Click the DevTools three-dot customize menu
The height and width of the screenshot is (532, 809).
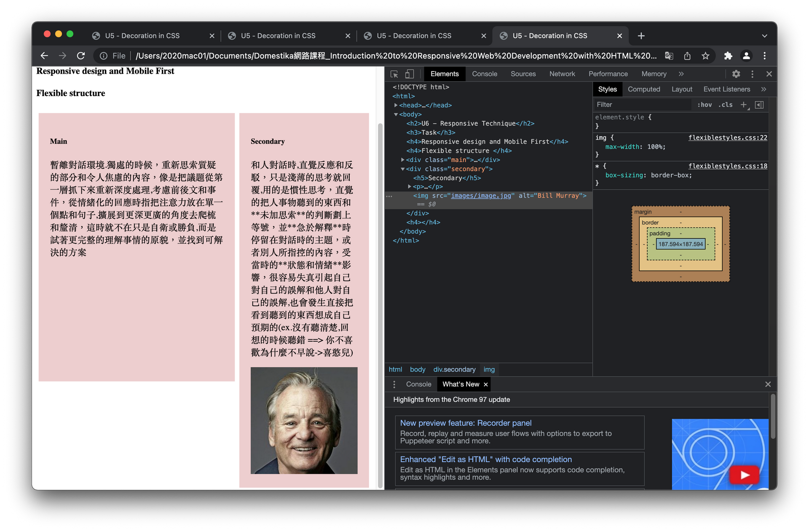coord(752,74)
